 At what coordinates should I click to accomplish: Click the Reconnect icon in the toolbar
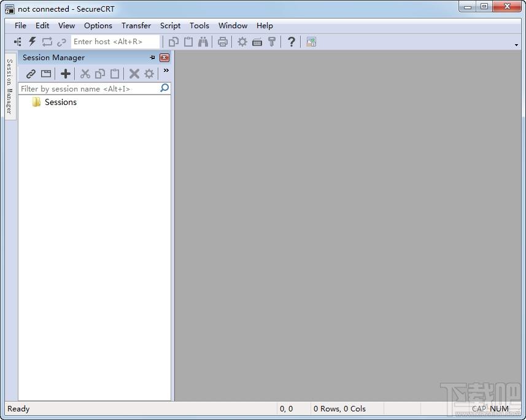(47, 42)
